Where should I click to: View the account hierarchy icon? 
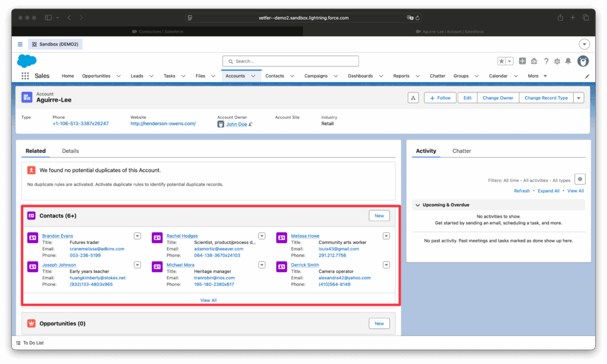coord(413,98)
